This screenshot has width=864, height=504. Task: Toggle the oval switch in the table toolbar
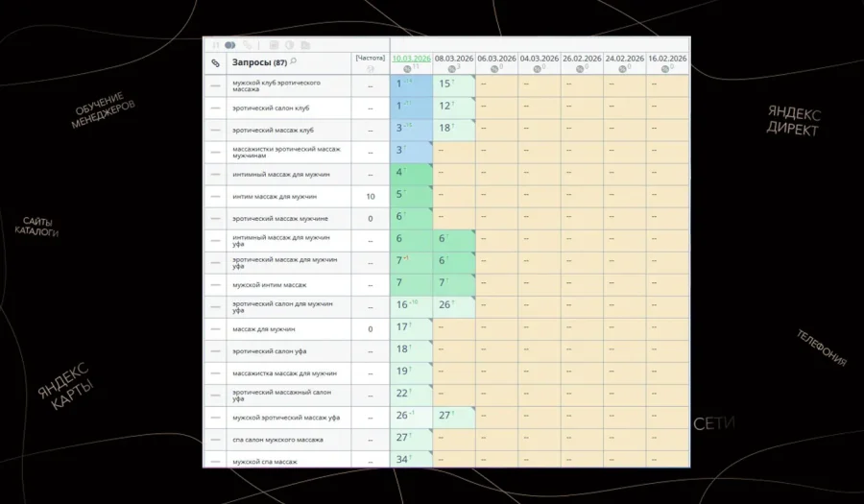click(229, 45)
